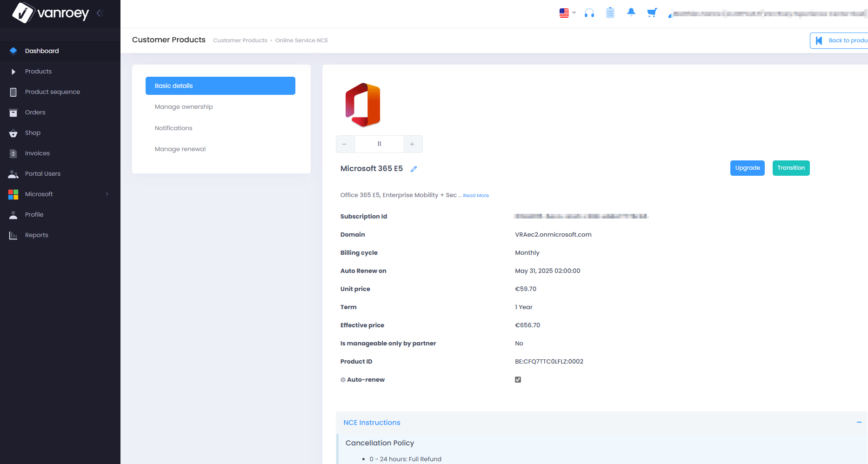Viewport: 868px width, 464px height.
Task: Click the €59.70 unit price
Action: point(526,289)
